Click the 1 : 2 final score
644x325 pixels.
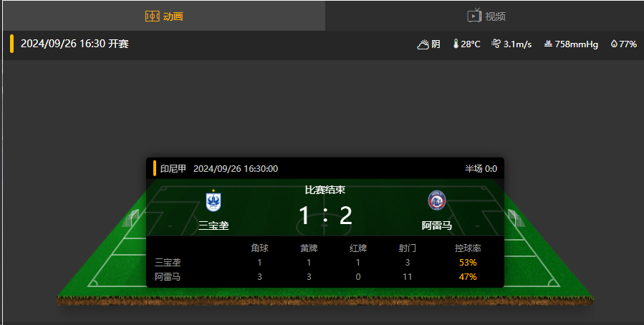coord(325,215)
